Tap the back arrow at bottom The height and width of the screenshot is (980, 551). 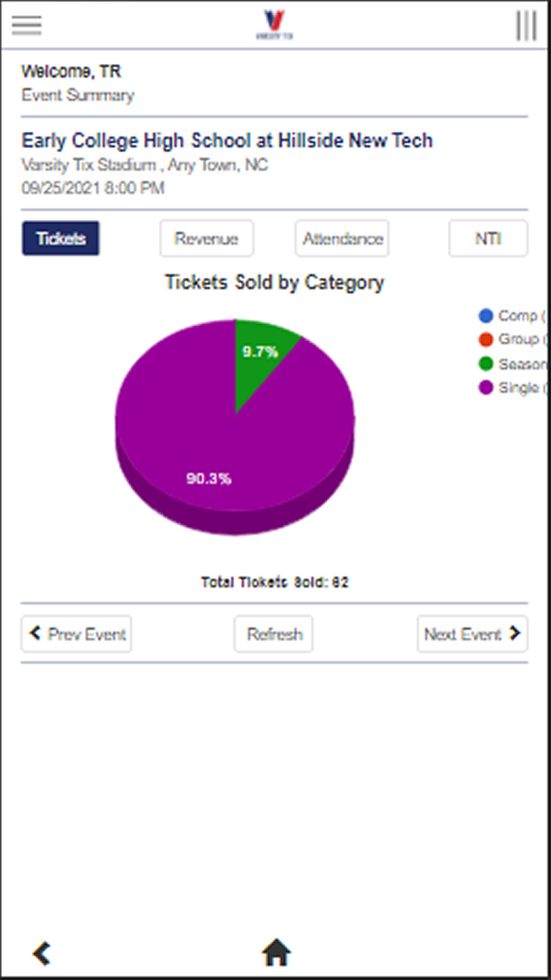[42, 953]
